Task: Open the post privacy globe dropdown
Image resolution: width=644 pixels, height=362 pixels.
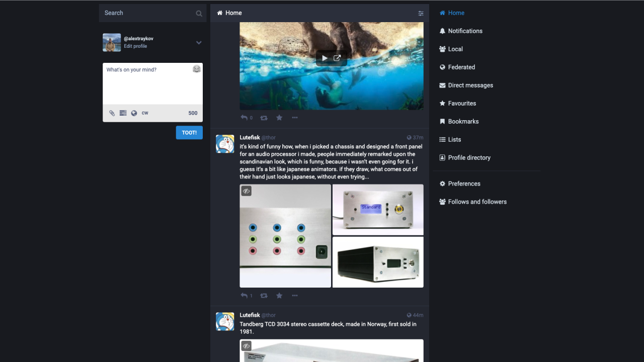Action: (x=134, y=113)
